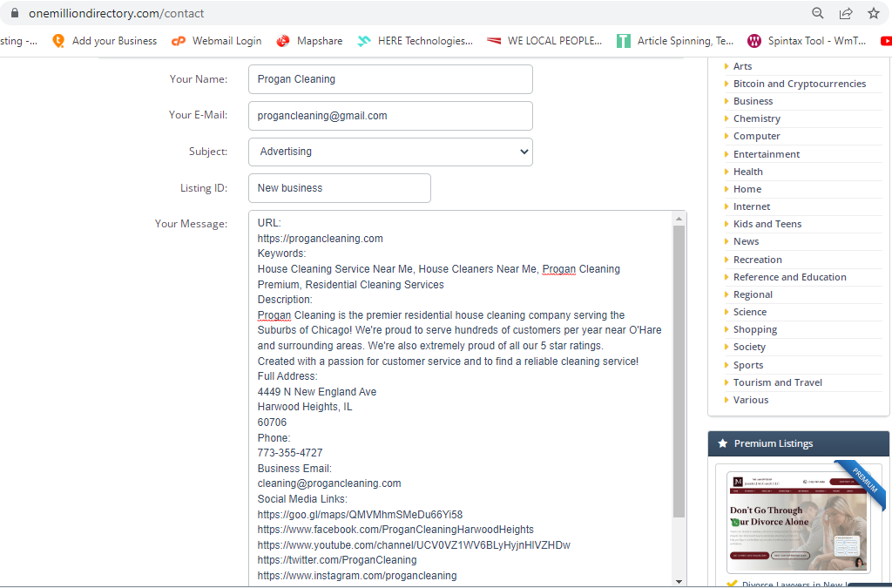Click the facebook.com/ProganCleaningHarwoodHeights line
Image resolution: width=892 pixels, height=588 pixels.
tap(395, 530)
